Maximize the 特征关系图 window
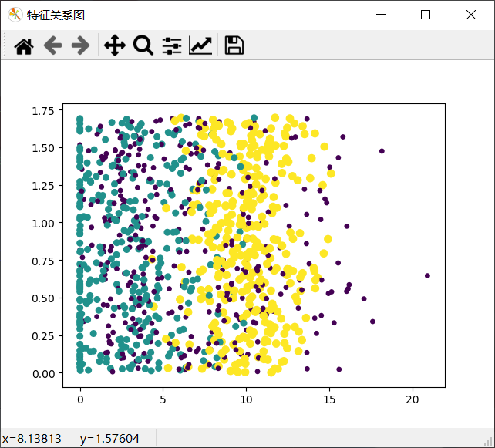The width and height of the screenshot is (495, 448). tap(426, 15)
